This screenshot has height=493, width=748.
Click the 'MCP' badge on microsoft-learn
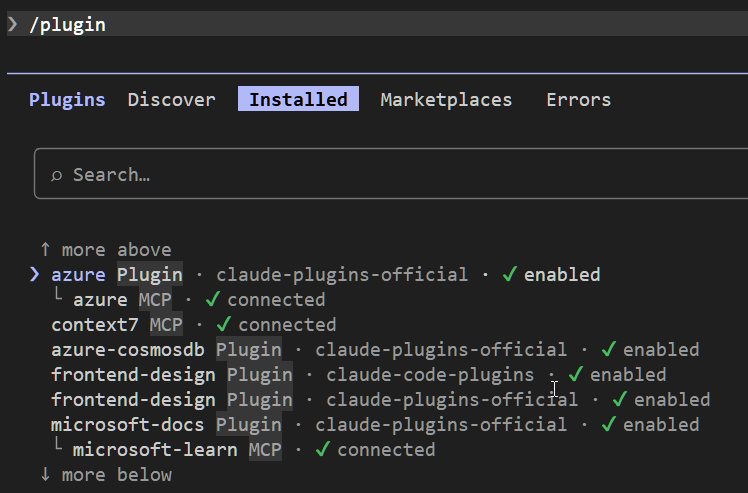[265, 450]
